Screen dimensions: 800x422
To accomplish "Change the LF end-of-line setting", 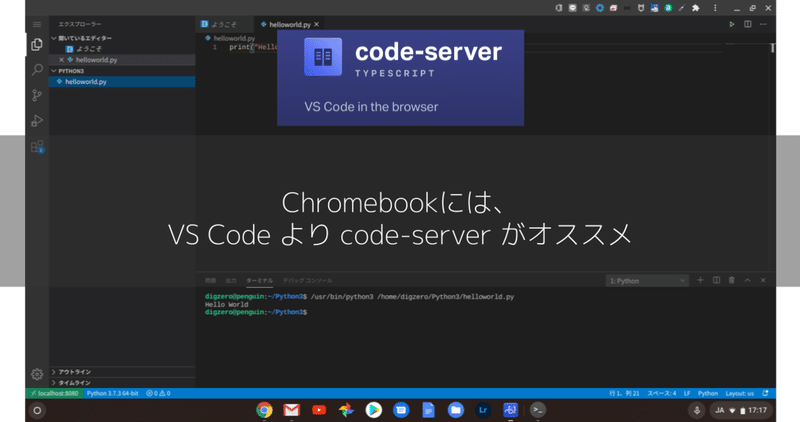I will pyautogui.click(x=687, y=393).
